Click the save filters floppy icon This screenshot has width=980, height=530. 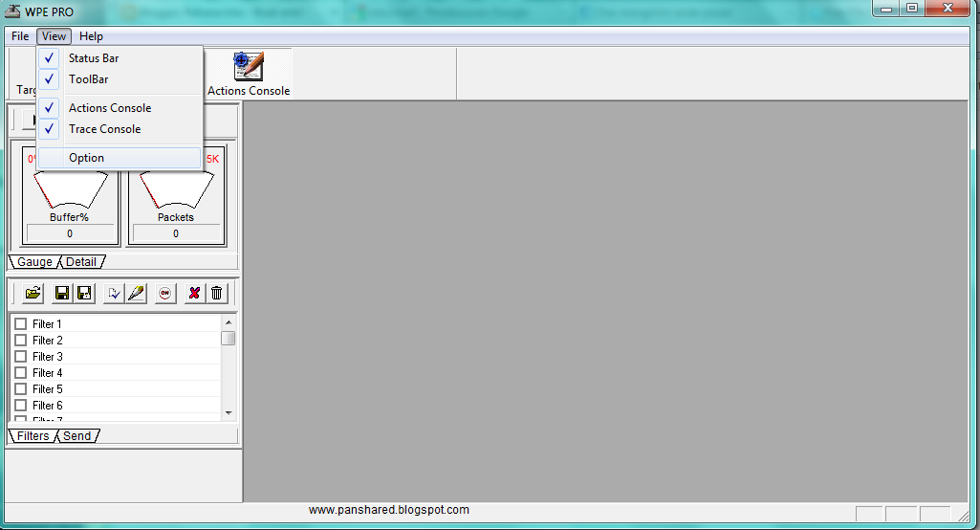(62, 293)
